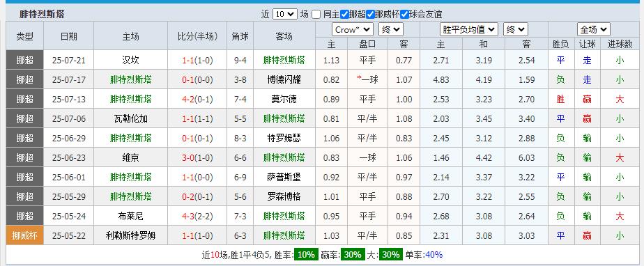
Task: Open home team 维京 link
Action: (x=130, y=157)
